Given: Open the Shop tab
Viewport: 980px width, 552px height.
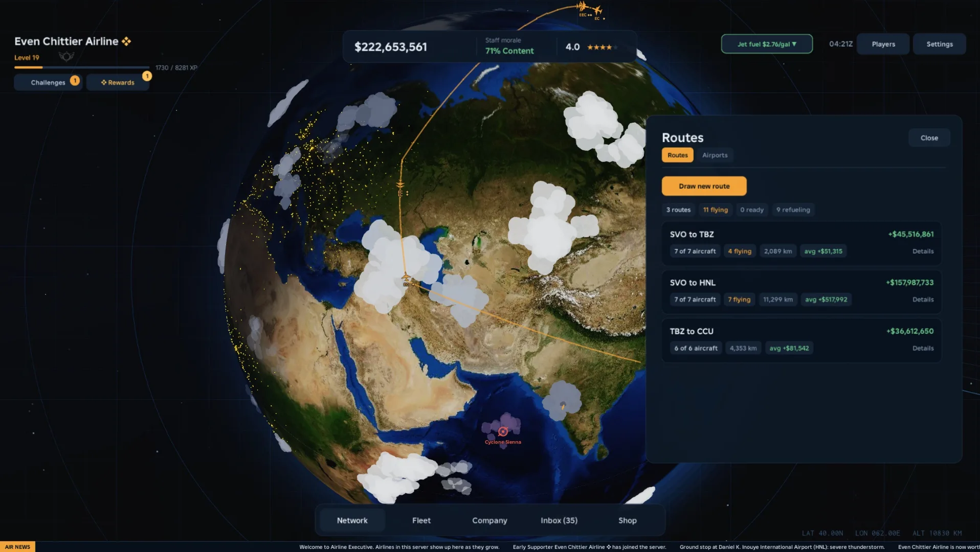Looking at the screenshot, I should pos(628,520).
